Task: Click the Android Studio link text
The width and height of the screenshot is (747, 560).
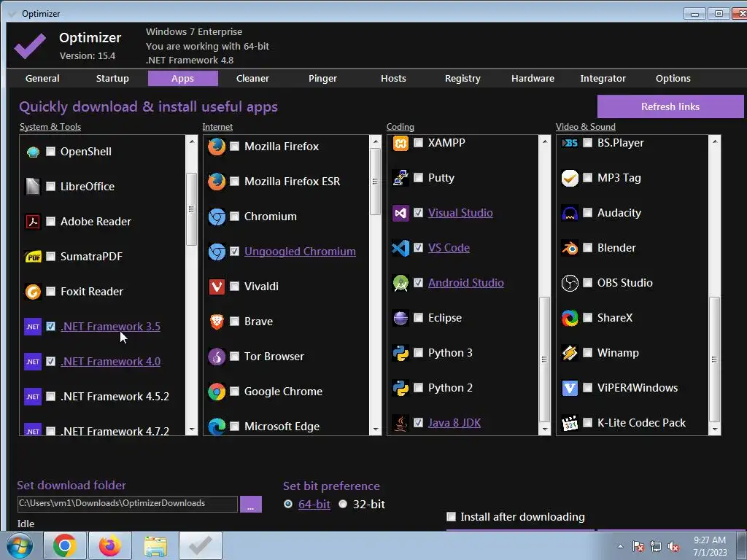Action: [x=466, y=283]
